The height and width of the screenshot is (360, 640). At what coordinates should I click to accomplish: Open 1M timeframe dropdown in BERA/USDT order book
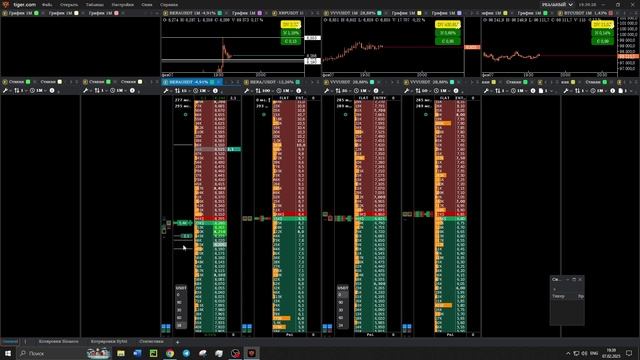[x=285, y=91]
